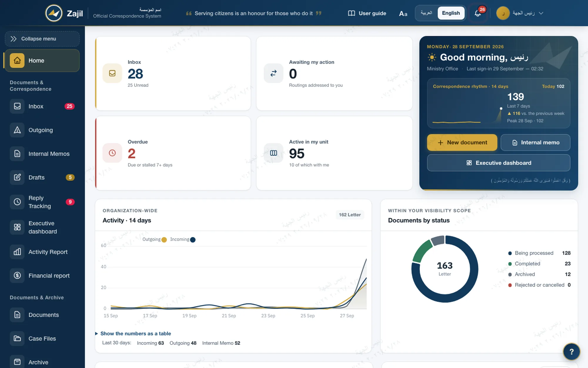The width and height of the screenshot is (588, 368).
Task: Click the Reply Tracking clock icon
Action: (x=17, y=202)
